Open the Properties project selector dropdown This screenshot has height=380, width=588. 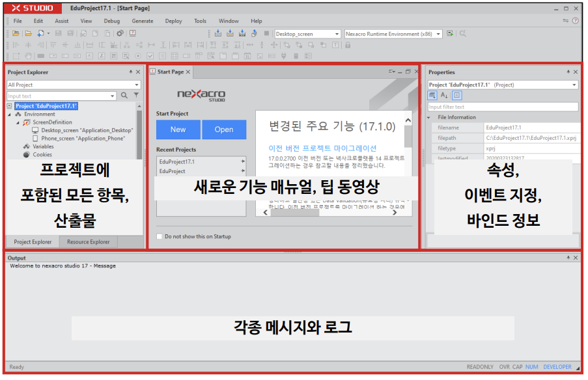(x=574, y=85)
